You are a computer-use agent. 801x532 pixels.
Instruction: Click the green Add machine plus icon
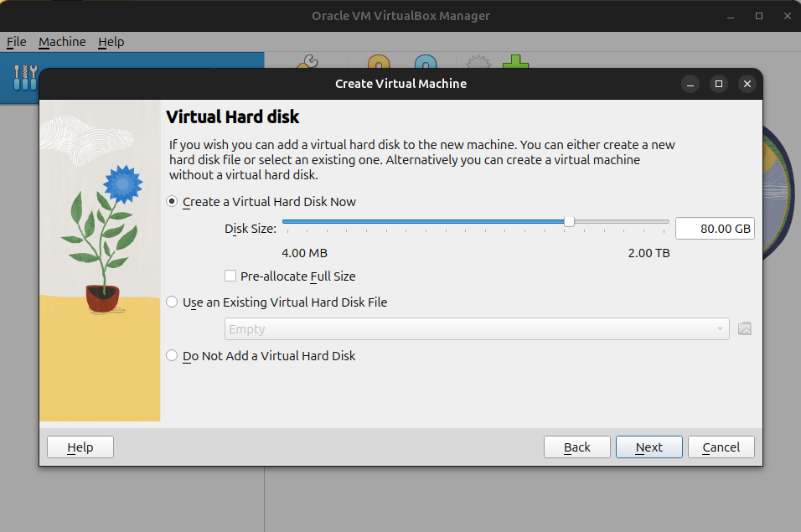[x=515, y=62]
